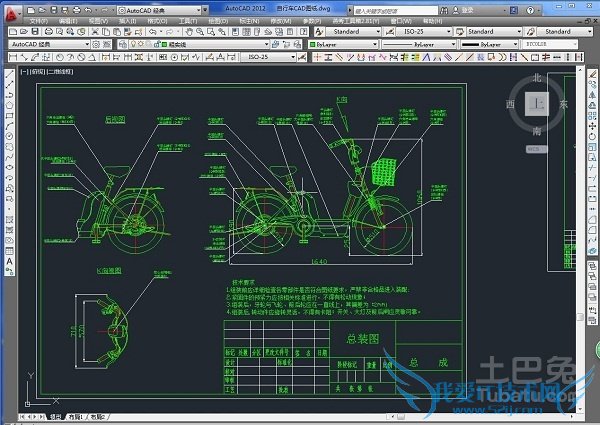The width and height of the screenshot is (600, 425).
Task: Click the [俯视] view control label
Action: tap(37, 72)
